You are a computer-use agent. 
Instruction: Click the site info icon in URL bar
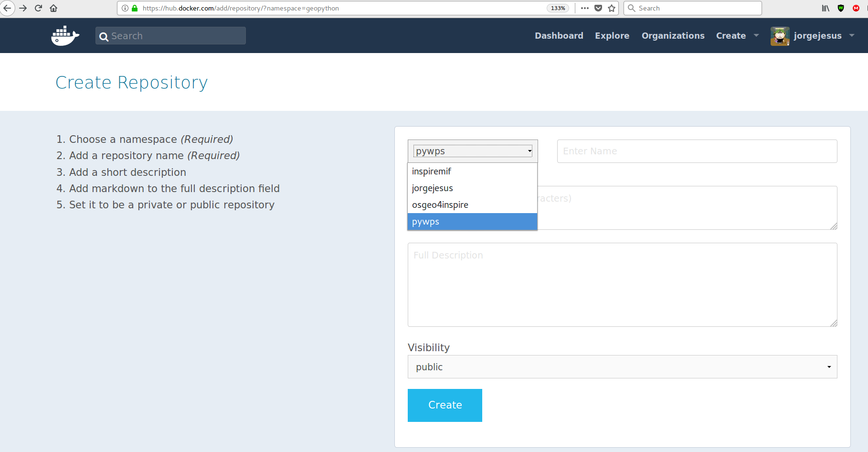(x=125, y=8)
